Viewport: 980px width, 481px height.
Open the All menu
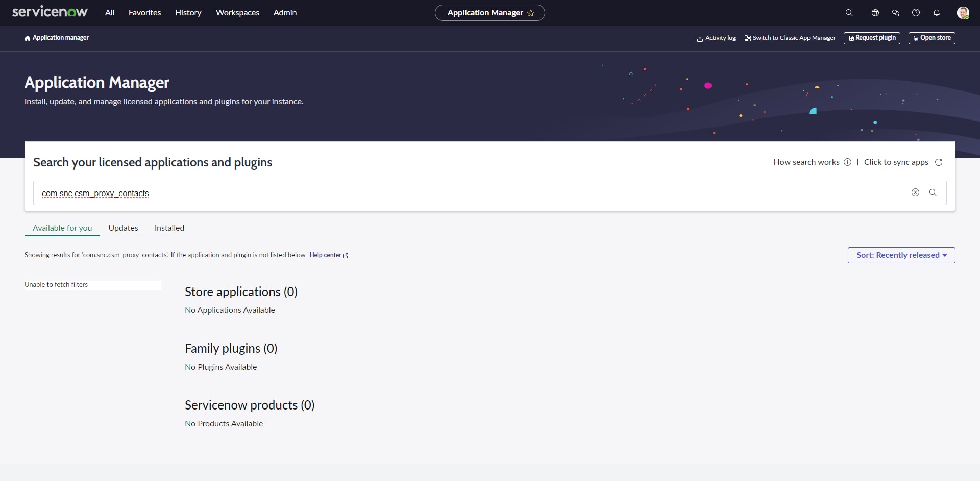110,13
